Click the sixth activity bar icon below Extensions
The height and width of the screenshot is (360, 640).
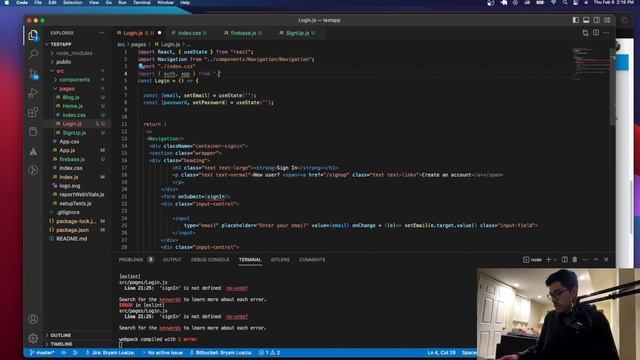click(33, 131)
